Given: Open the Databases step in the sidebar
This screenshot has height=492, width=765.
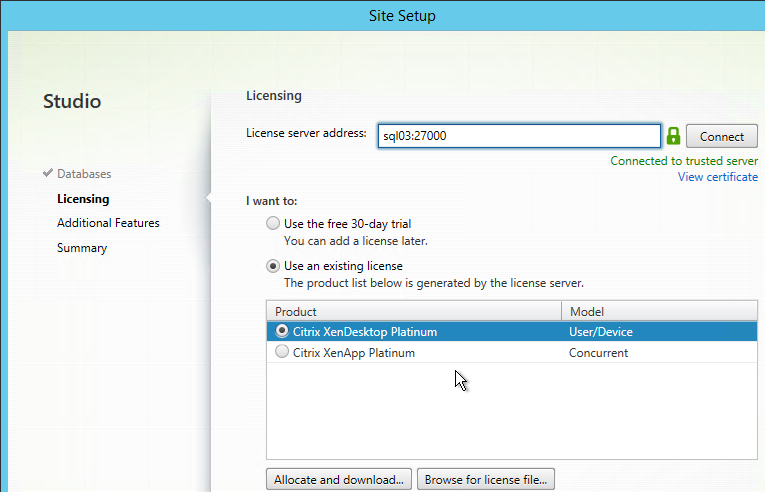Looking at the screenshot, I should click(x=84, y=174).
